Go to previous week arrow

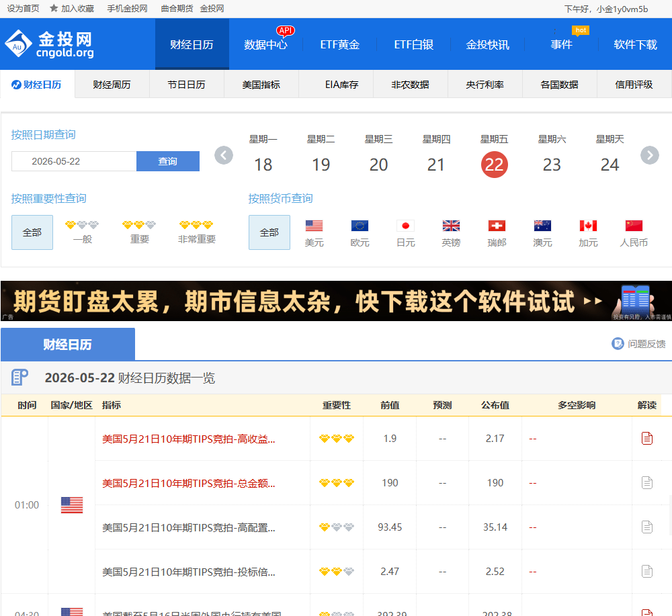tap(224, 155)
